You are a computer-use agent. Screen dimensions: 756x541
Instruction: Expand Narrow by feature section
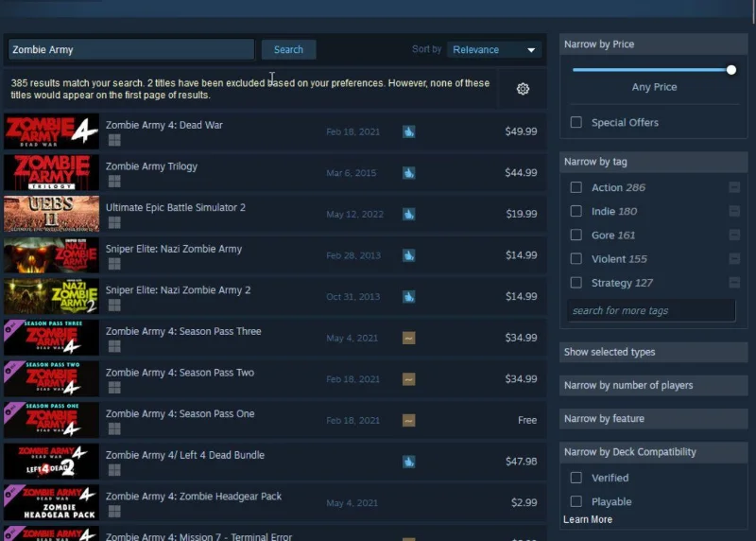tap(653, 418)
